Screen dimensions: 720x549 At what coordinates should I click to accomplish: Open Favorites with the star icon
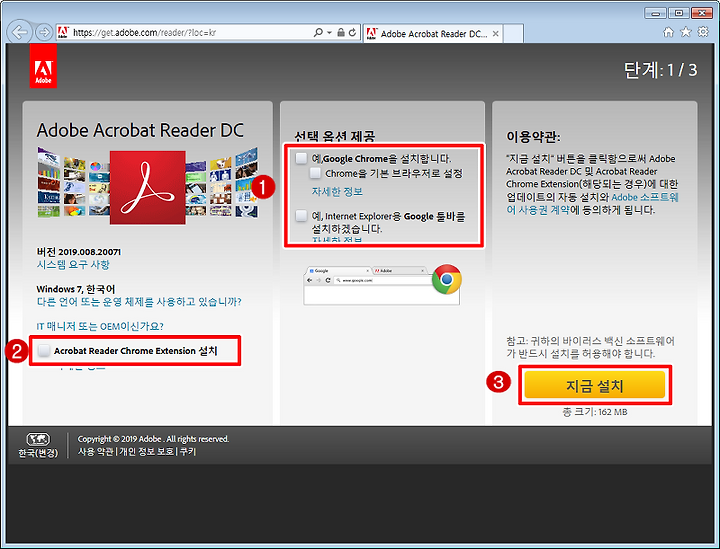point(686,32)
